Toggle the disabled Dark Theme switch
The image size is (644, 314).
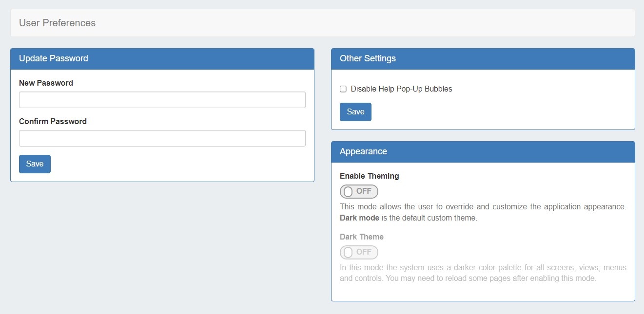[359, 252]
